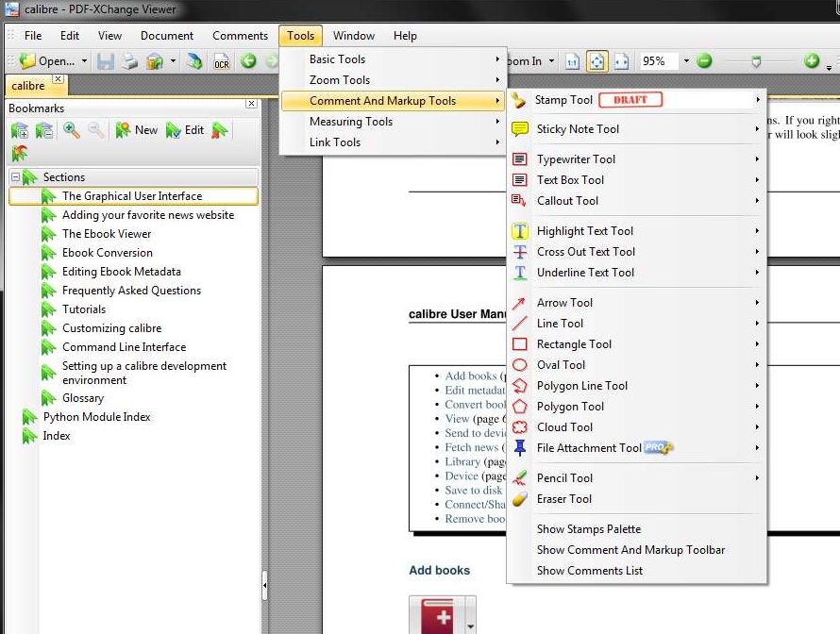Viewport: 840px width, 634px height.
Task: Select Show Stamps Palette
Action: [589, 529]
